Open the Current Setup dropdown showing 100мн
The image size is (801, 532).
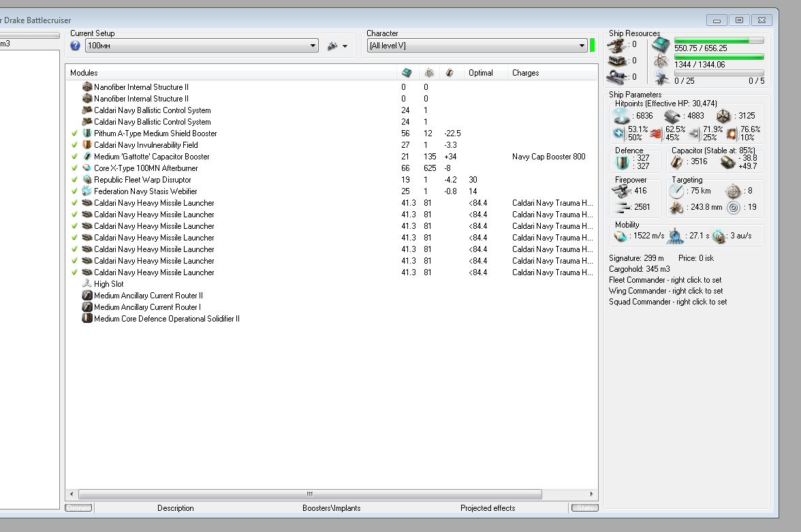click(x=202, y=46)
